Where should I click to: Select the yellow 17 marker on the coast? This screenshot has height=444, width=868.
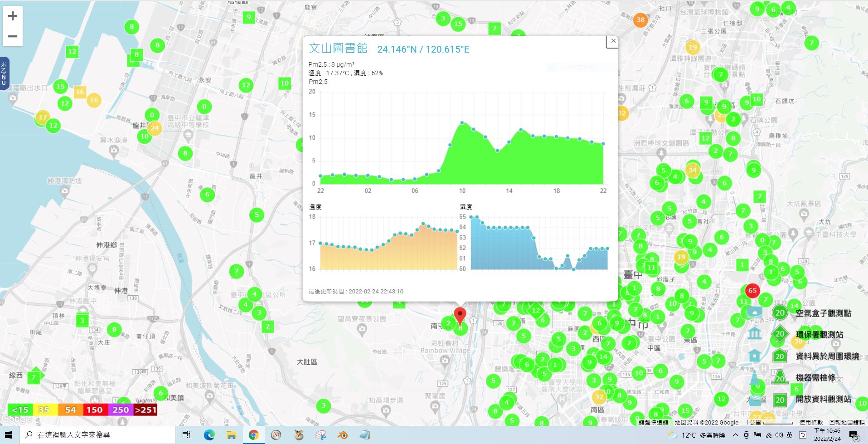(x=43, y=117)
